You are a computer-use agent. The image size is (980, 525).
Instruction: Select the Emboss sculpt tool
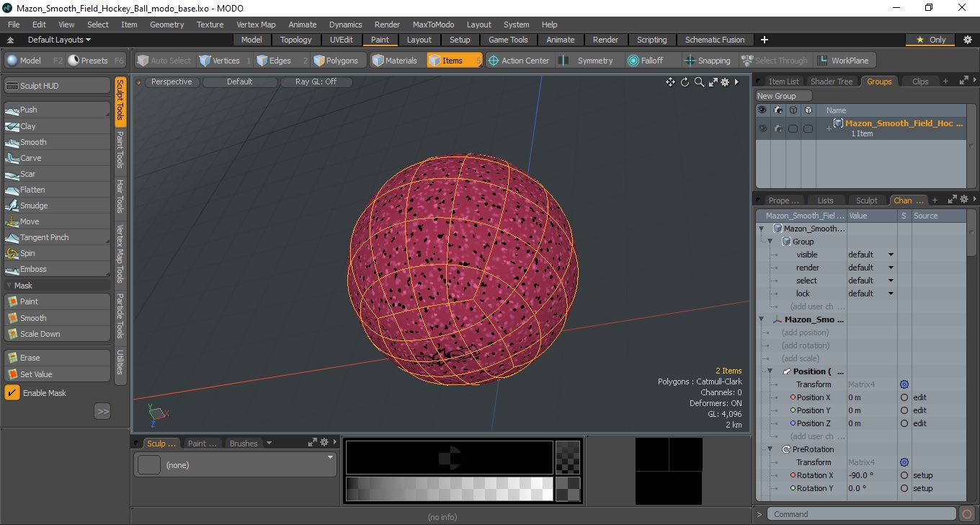[58, 269]
